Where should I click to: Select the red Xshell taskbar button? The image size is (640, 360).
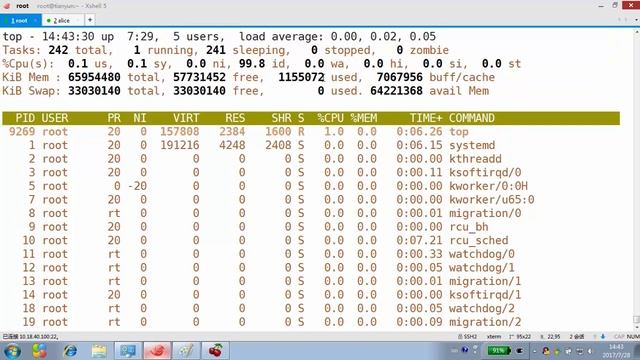tap(157, 351)
